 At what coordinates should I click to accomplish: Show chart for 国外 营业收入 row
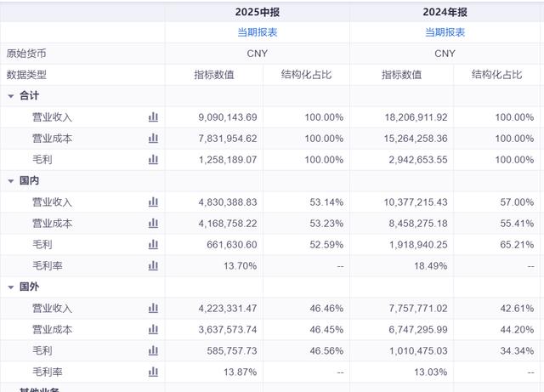[x=153, y=308]
